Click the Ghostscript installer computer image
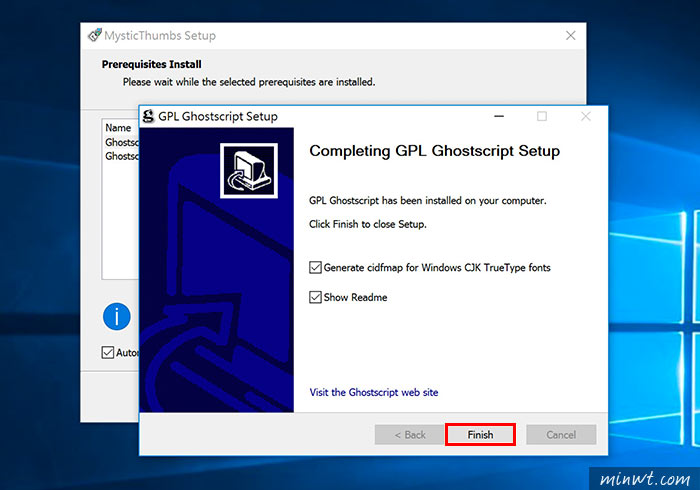This screenshot has height=490, width=700. point(249,170)
